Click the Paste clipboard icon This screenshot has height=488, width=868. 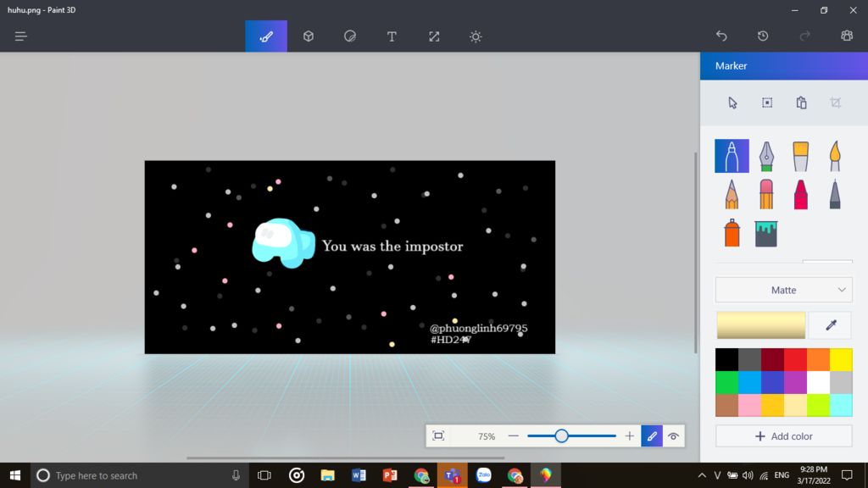802,103
